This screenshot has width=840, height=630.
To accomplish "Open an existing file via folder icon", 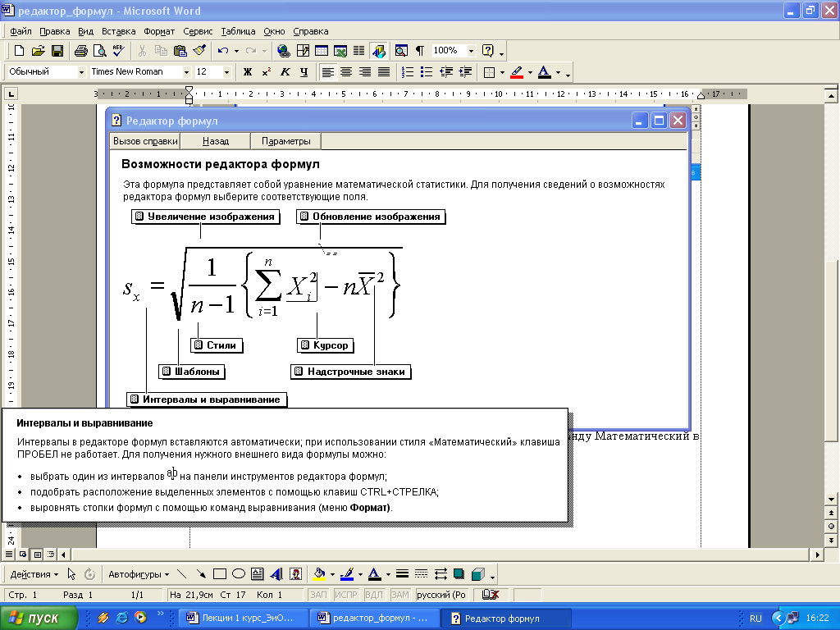I will (x=38, y=51).
